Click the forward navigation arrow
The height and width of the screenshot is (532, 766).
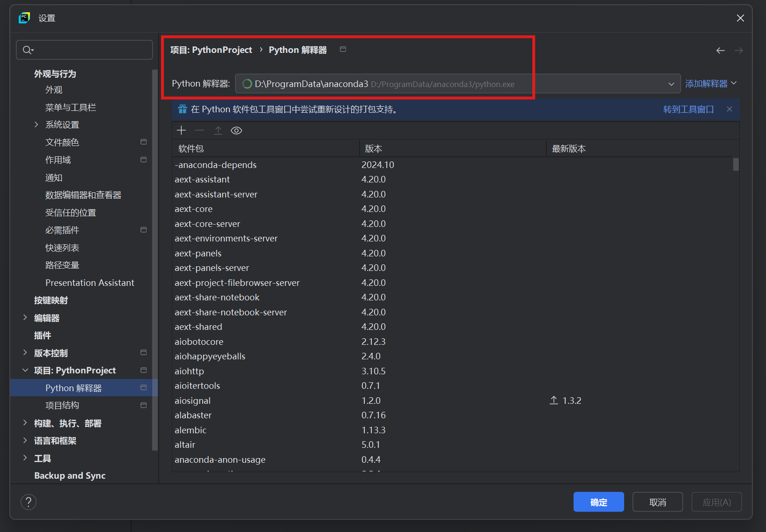point(739,51)
